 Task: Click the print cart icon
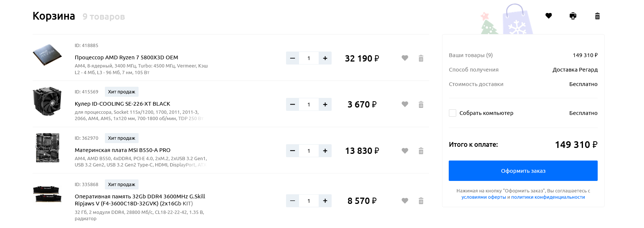click(573, 16)
